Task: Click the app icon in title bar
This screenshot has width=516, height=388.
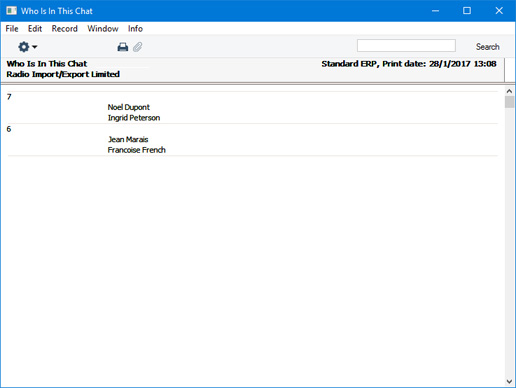Action: pos(11,11)
